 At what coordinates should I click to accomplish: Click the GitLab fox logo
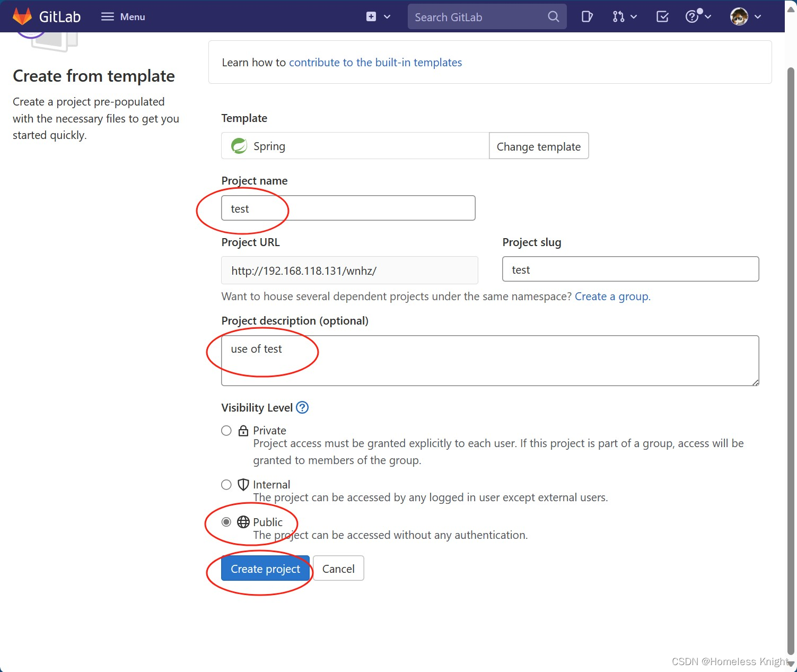[22, 16]
